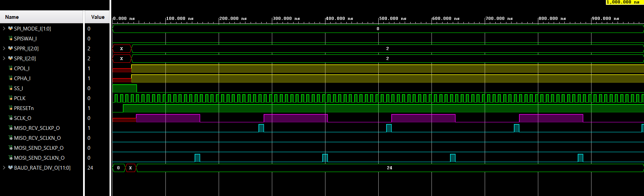
Task: Click the 500.000 ns ruler label
Action: 393,19
